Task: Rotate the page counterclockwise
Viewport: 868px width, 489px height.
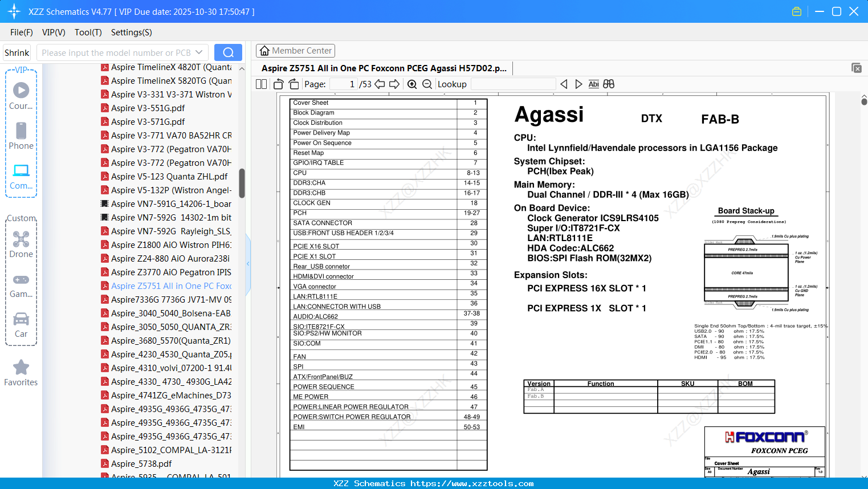Action: [278, 84]
